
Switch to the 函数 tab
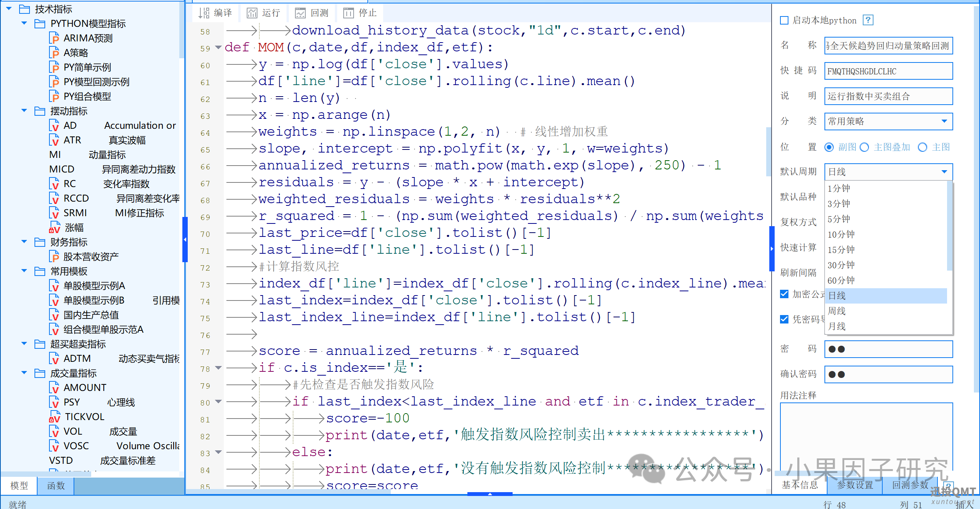56,486
